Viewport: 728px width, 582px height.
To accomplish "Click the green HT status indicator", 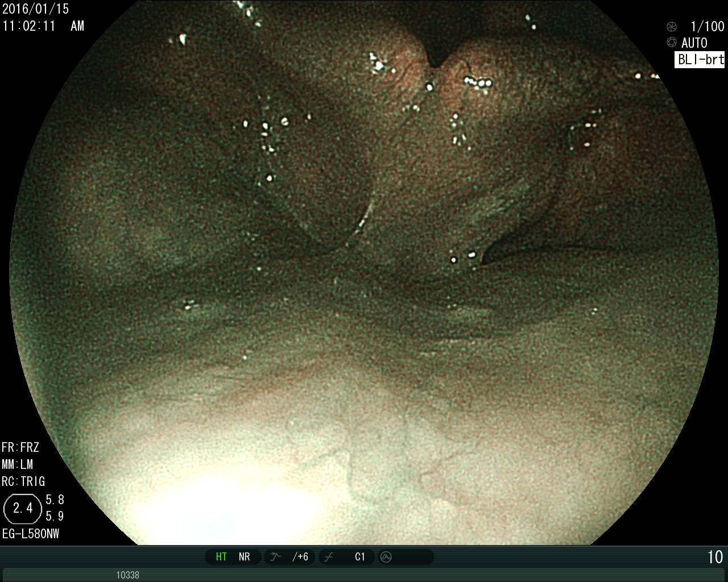I will tap(221, 557).
